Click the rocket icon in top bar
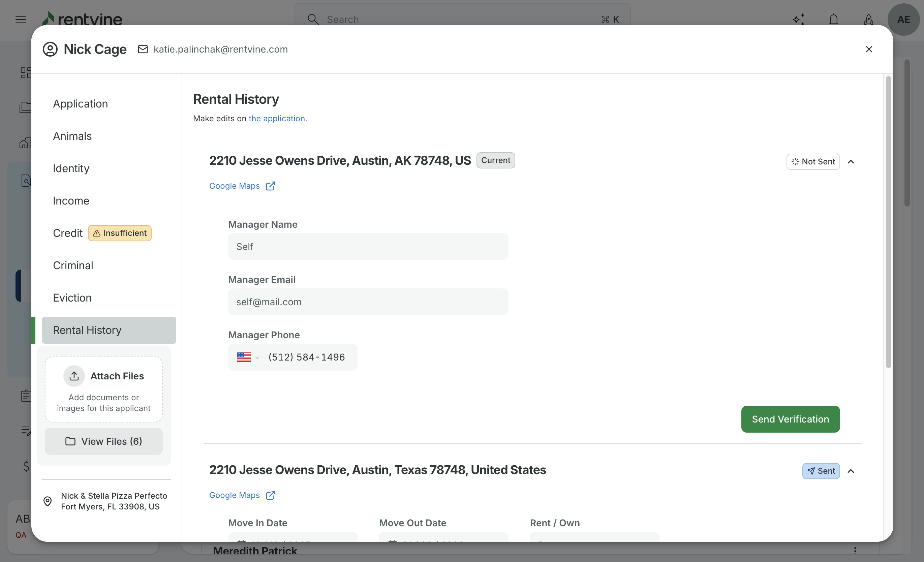This screenshot has height=562, width=924. click(868, 19)
